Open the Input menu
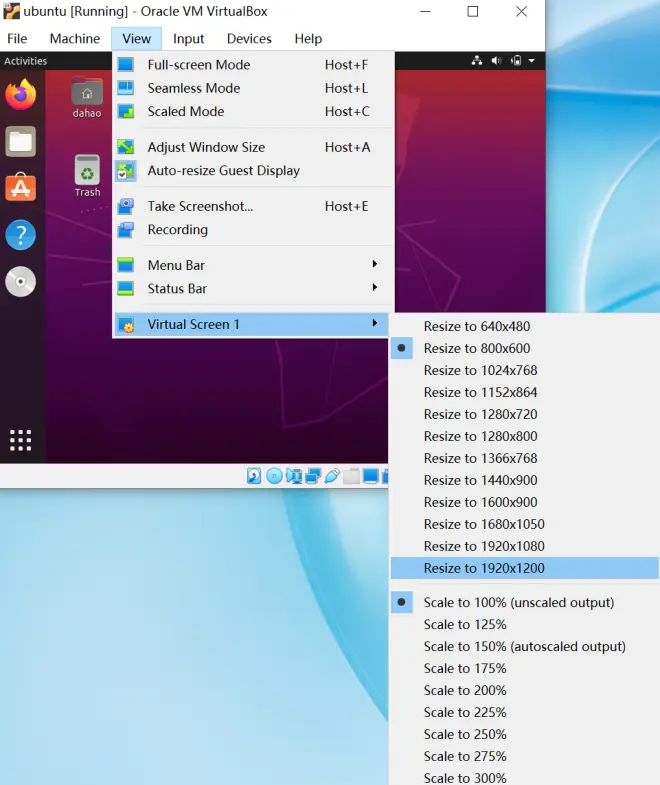This screenshot has height=785, width=660. click(188, 39)
